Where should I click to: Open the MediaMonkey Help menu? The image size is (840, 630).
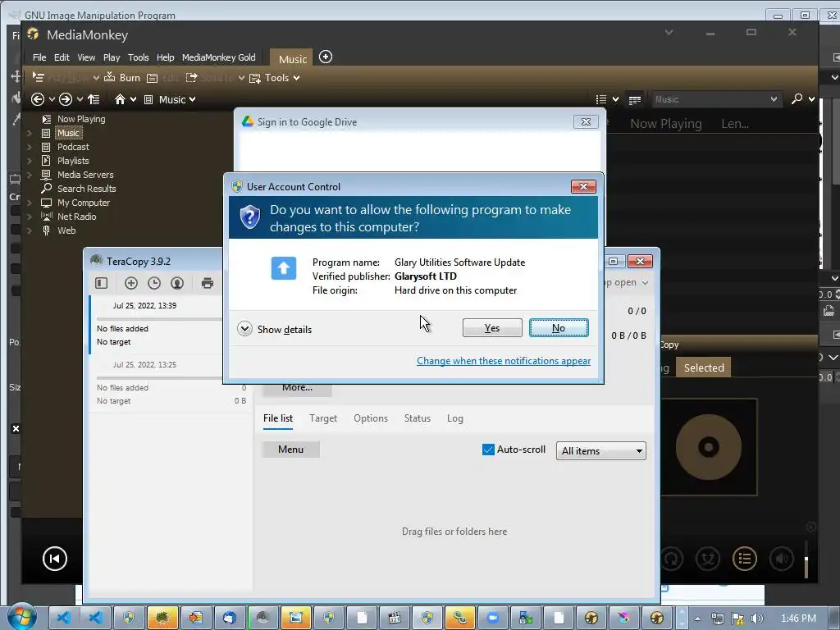(x=165, y=57)
